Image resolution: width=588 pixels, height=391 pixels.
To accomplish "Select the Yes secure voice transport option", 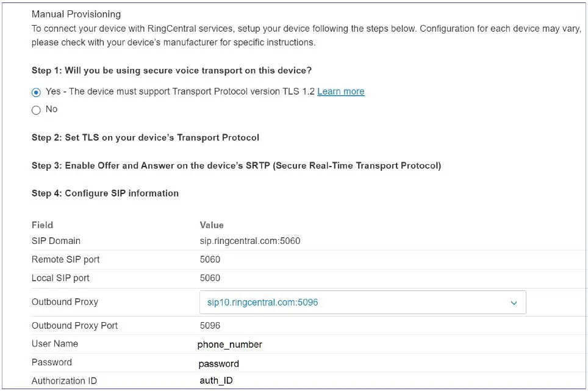I will (x=35, y=91).
